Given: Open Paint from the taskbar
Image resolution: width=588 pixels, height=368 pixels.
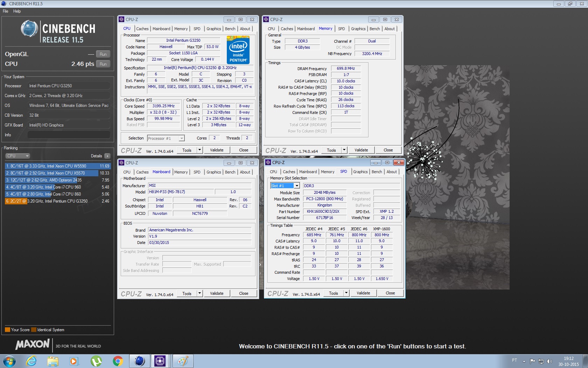Looking at the screenshot, I should [183, 361].
